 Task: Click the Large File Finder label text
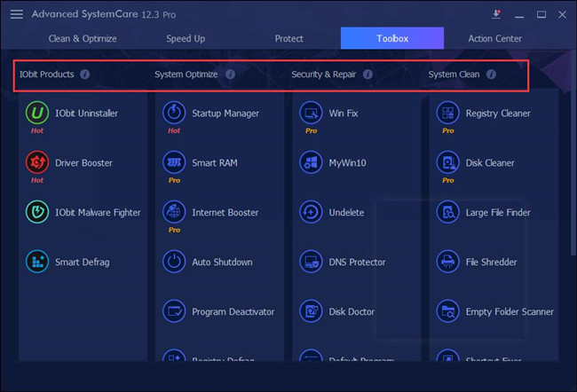498,213
